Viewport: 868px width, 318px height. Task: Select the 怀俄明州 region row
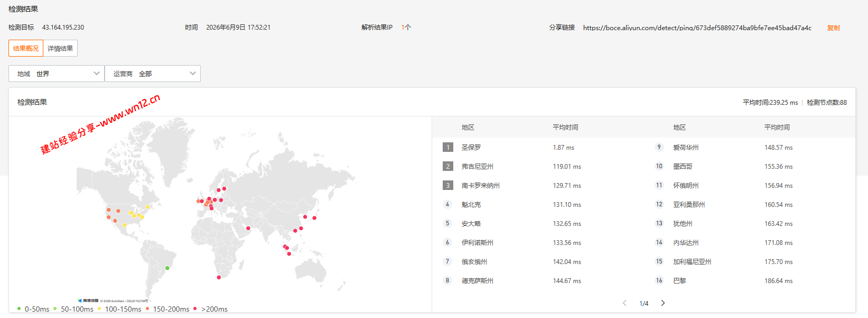(750, 186)
